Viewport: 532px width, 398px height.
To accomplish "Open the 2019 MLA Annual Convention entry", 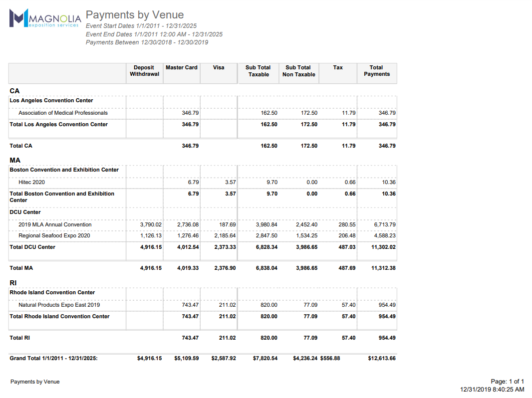I will [x=55, y=225].
